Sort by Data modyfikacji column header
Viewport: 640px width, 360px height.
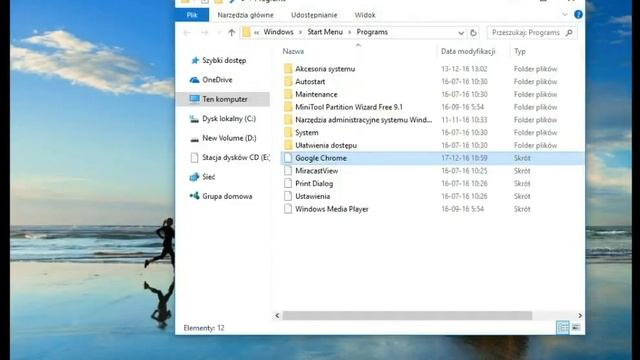click(x=468, y=51)
